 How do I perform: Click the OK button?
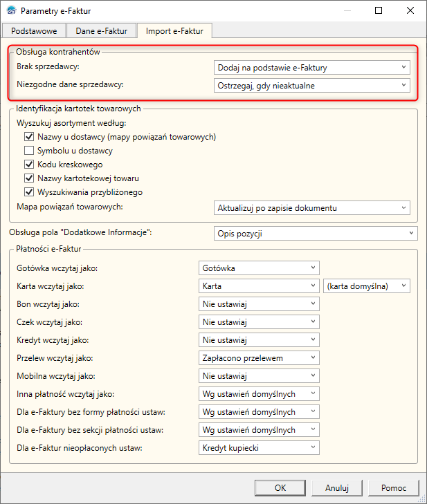tap(280, 487)
